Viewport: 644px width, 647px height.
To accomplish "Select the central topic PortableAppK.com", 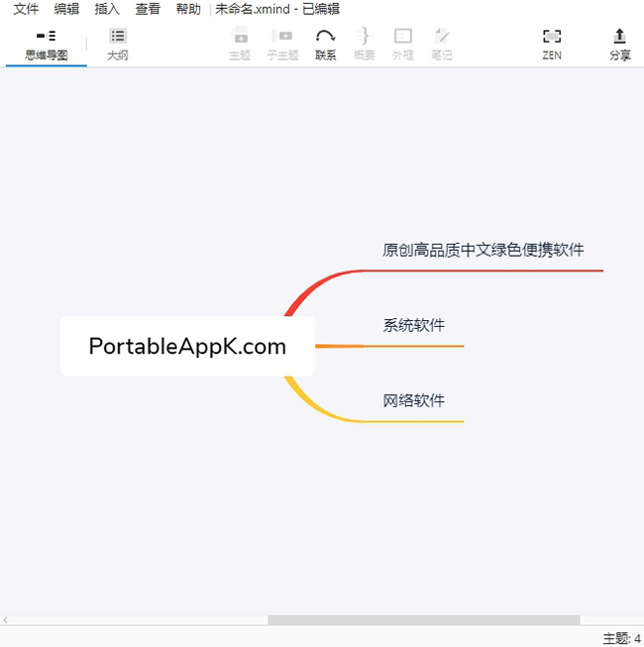I will [x=187, y=347].
